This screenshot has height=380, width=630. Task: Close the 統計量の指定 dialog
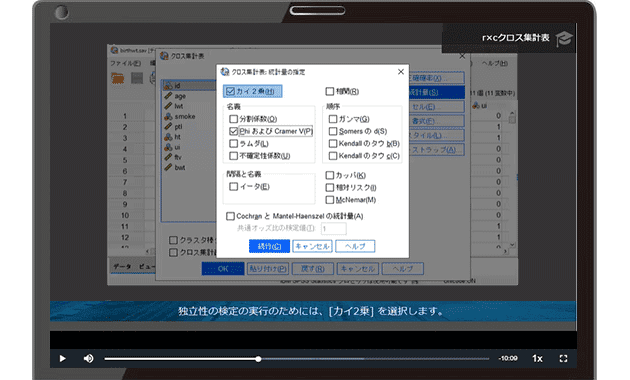pyautogui.click(x=401, y=72)
